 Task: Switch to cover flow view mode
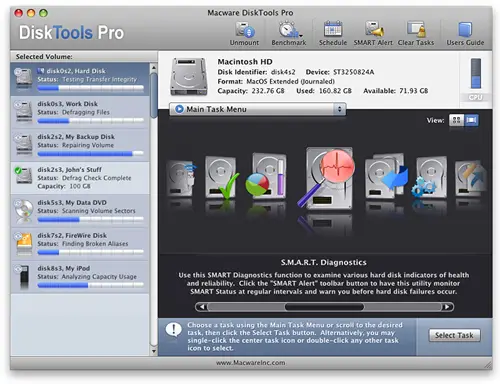(x=471, y=120)
